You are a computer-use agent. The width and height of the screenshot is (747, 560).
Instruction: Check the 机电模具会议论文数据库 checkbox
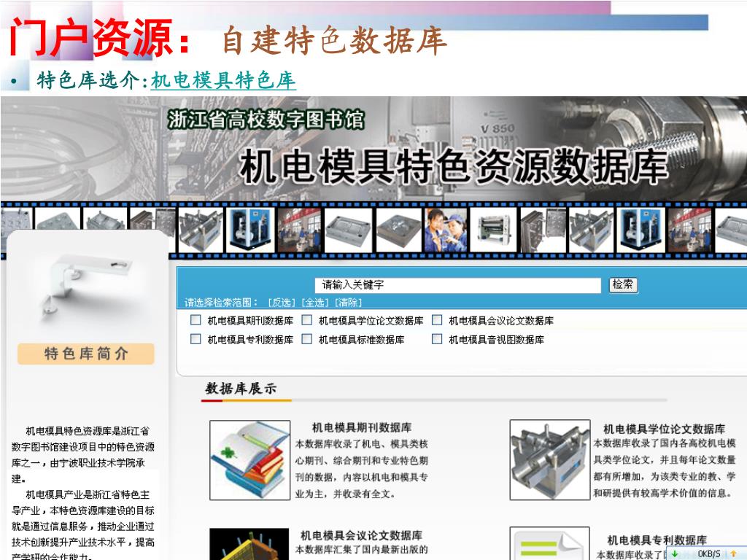(x=437, y=320)
